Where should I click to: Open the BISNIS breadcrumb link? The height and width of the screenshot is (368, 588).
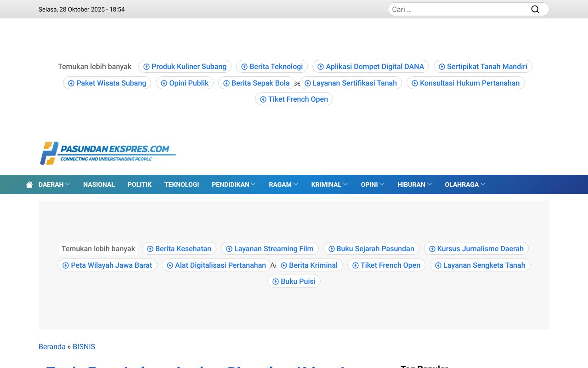coord(84,346)
